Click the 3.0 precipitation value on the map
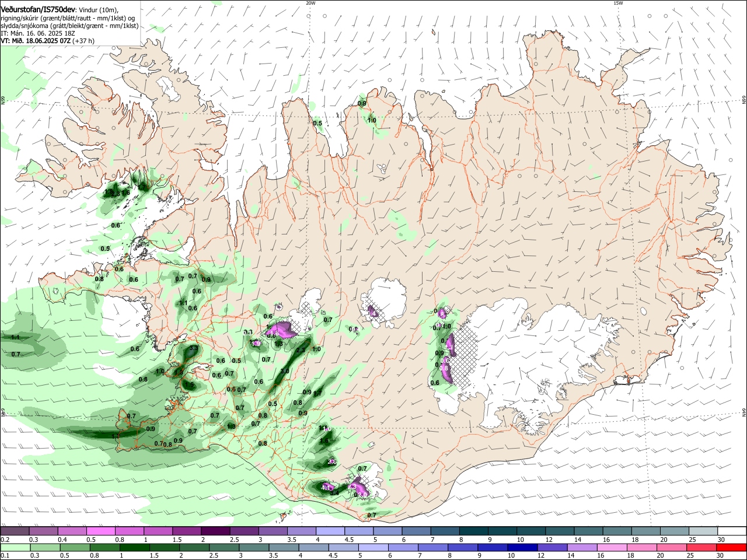This screenshot has height=560, width=747. 285,371
